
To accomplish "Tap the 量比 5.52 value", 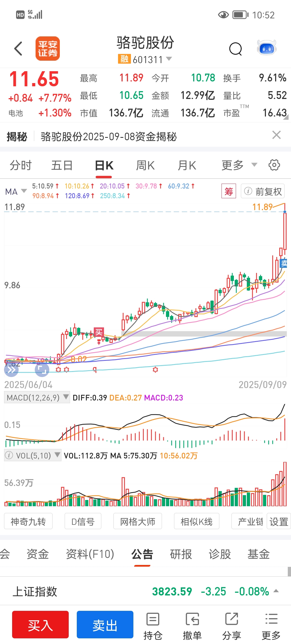I will (x=277, y=95).
